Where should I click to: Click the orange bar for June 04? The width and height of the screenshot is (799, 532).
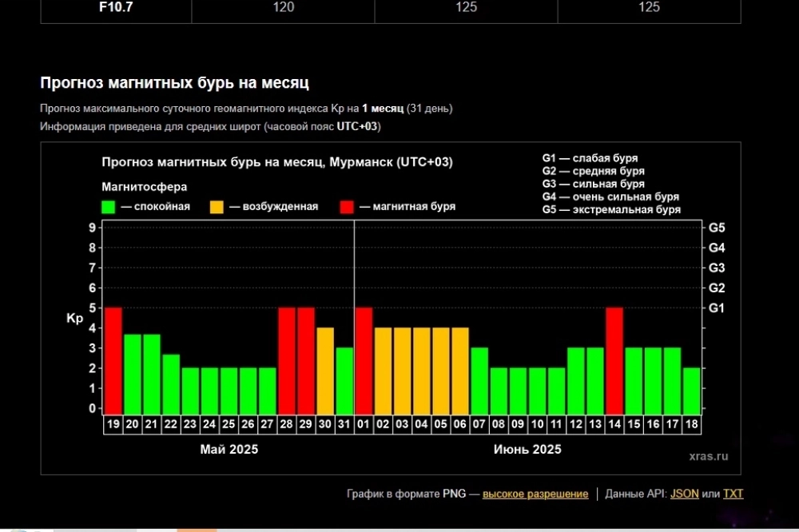pos(421,371)
